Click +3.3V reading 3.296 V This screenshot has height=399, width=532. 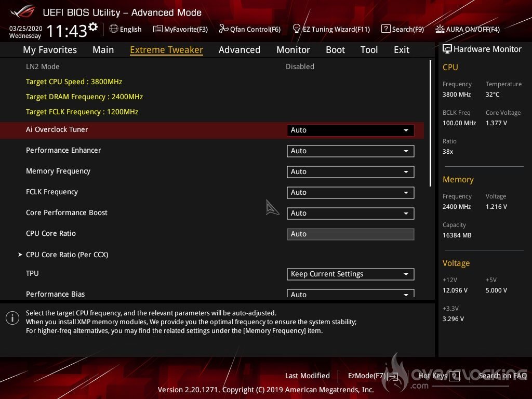453,318
